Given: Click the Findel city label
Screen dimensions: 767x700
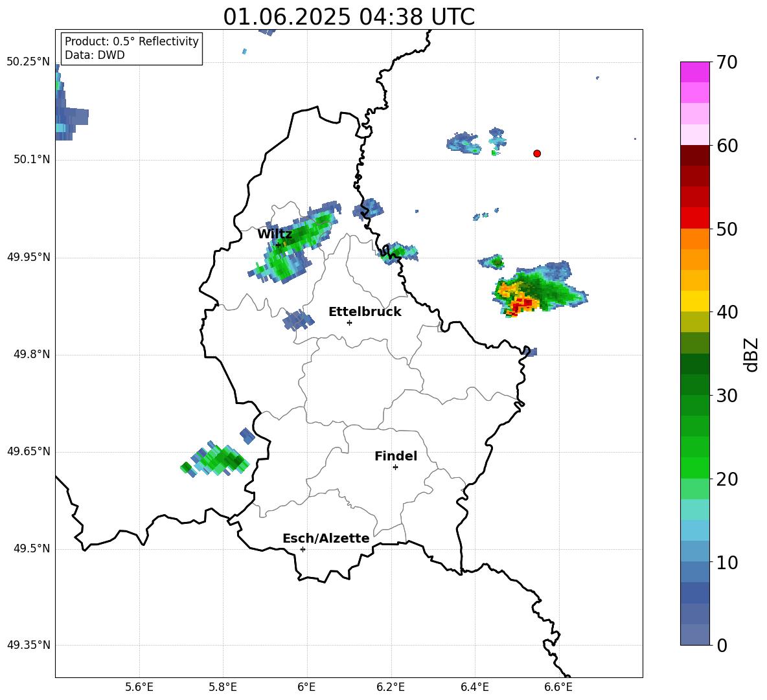Looking at the screenshot, I should (x=396, y=456).
